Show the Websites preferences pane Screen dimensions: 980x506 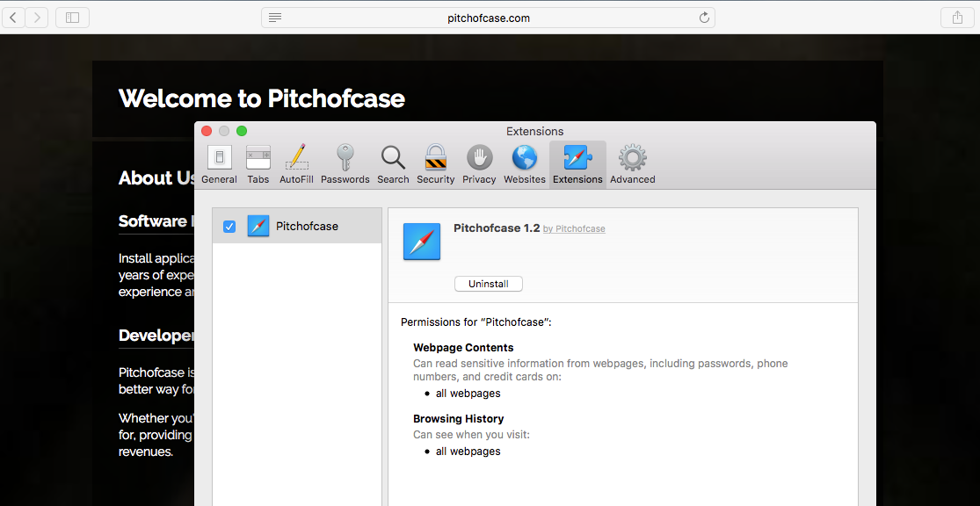525,164
